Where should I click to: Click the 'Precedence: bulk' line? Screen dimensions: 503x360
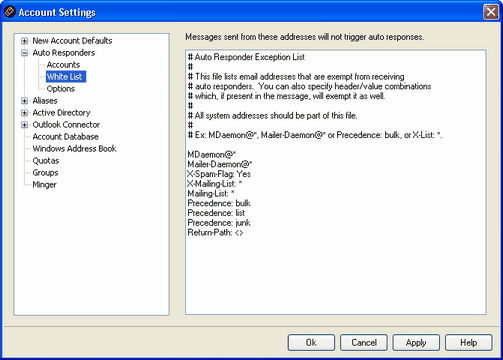click(x=219, y=203)
